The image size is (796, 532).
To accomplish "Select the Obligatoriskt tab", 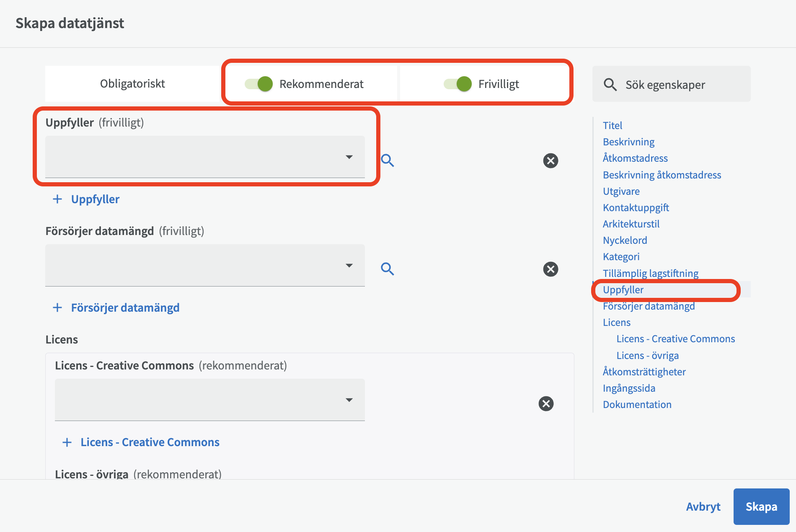I will coord(132,84).
